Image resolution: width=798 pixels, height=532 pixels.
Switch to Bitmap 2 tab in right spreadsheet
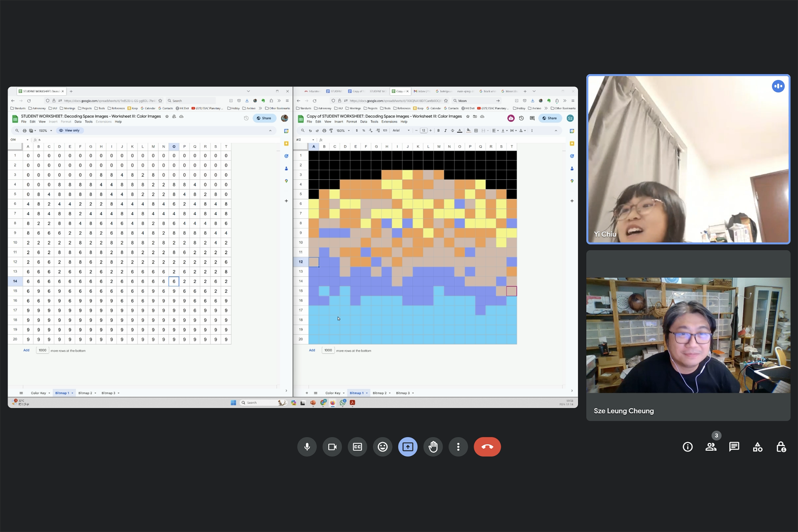(379, 393)
